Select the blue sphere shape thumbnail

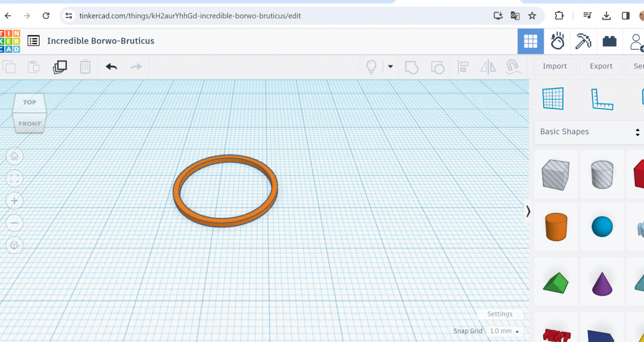(x=602, y=227)
